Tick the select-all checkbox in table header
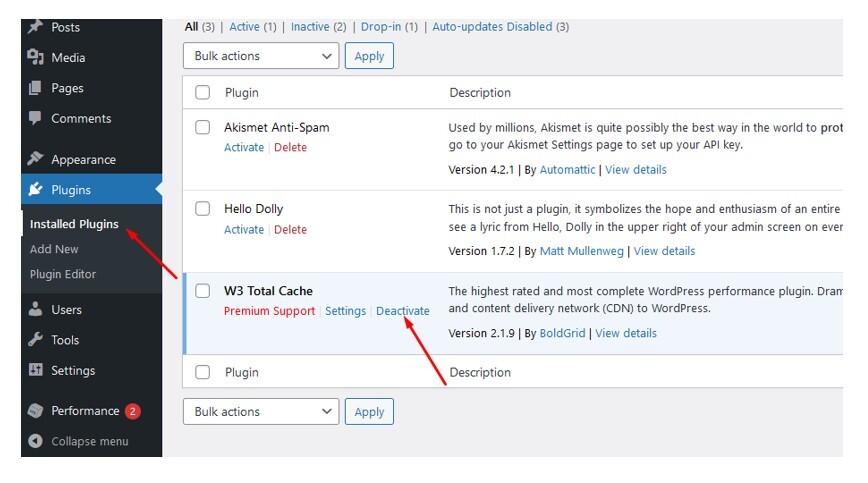Screen dimensions: 868x483 tap(203, 92)
